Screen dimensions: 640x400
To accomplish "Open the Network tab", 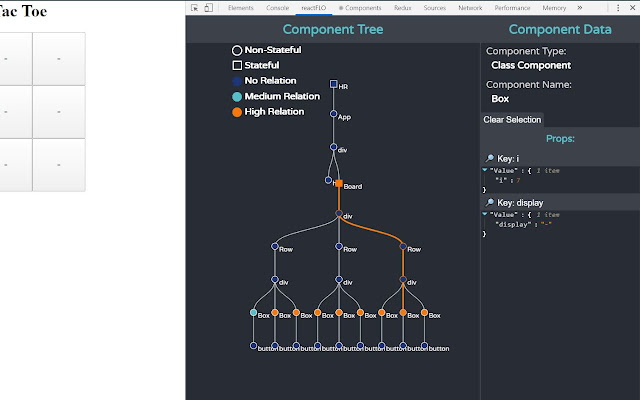I will coord(470,7).
